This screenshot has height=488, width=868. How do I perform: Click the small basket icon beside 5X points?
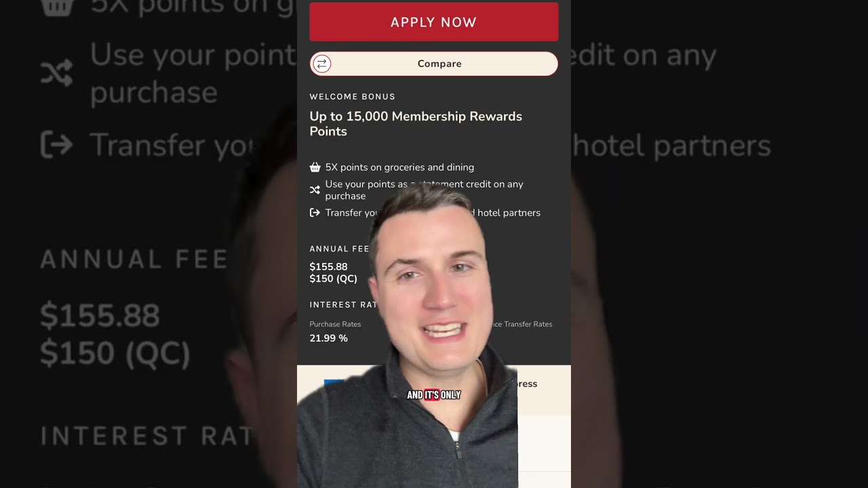tap(315, 167)
